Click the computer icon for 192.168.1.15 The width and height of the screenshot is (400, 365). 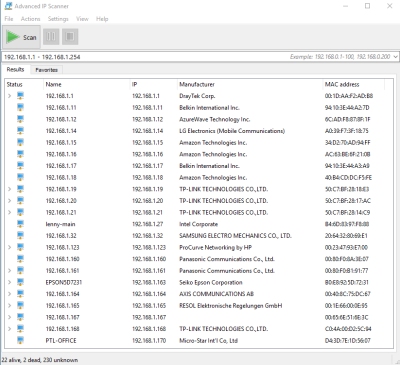tap(20, 142)
